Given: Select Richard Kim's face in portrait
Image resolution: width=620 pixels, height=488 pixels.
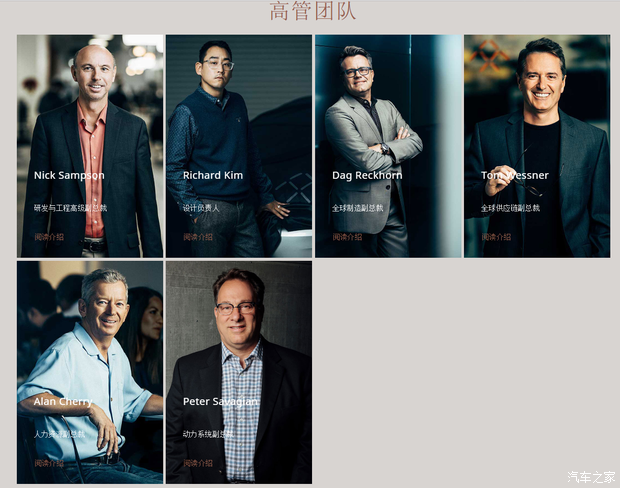Looking at the screenshot, I should click(x=216, y=66).
